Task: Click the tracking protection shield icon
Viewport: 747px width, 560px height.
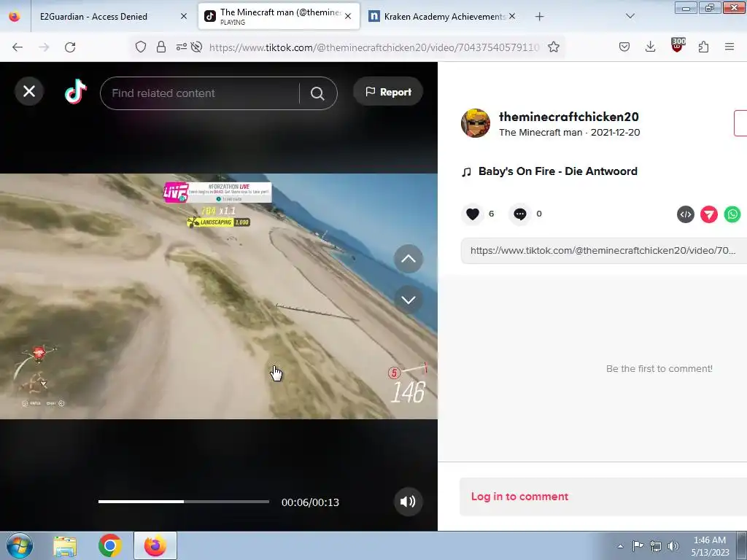Action: tap(141, 47)
